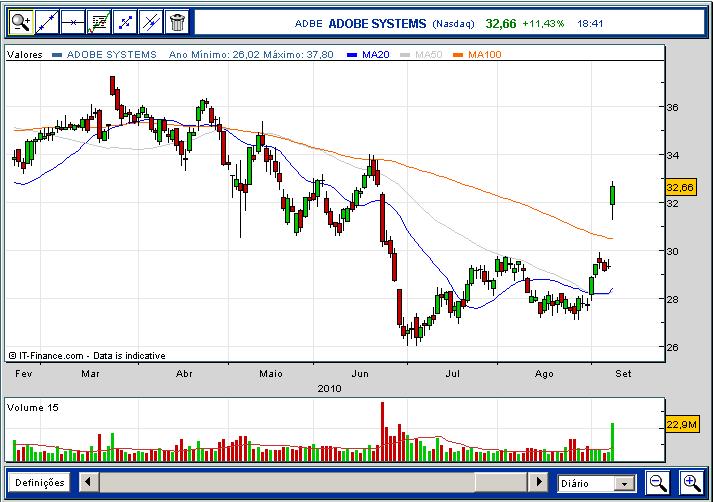This screenshot has height=502, width=713.
Task: Click the IT-Finance.com data notice
Action: 87,356
